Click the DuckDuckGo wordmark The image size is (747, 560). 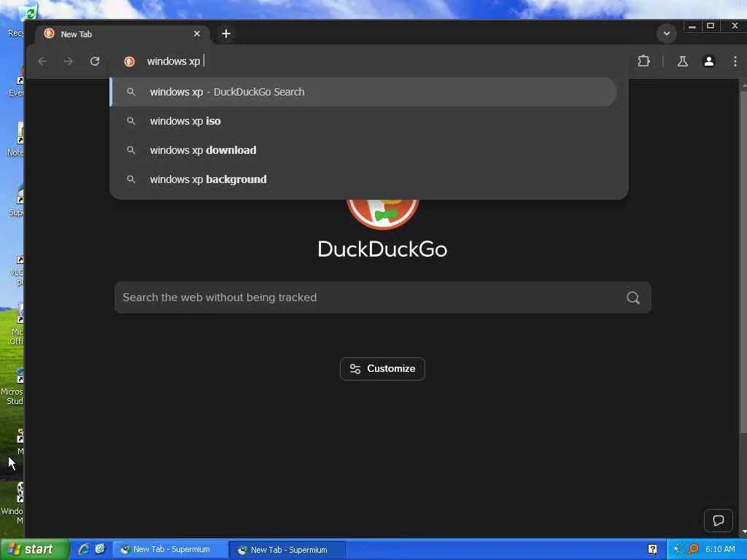[x=382, y=249]
